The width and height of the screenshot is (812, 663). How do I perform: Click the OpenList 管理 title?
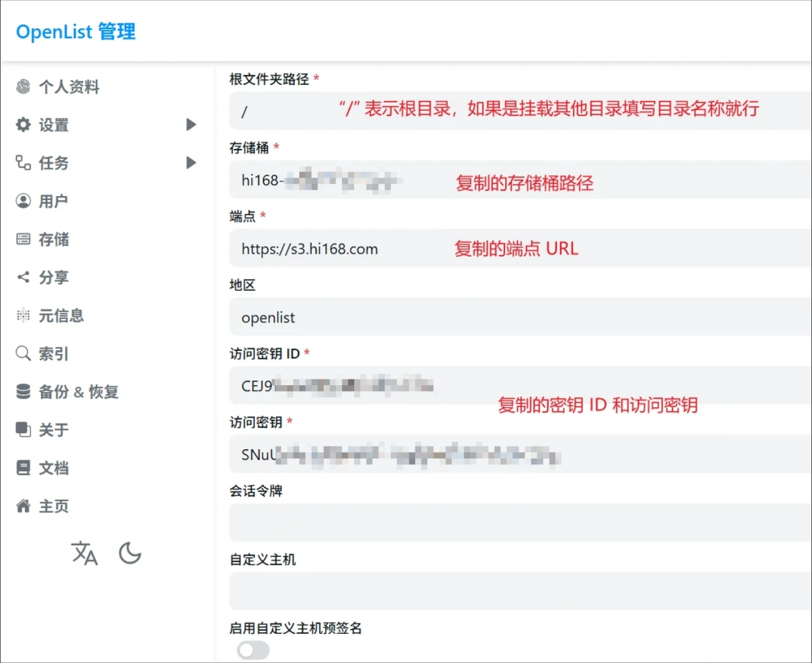[x=76, y=32]
